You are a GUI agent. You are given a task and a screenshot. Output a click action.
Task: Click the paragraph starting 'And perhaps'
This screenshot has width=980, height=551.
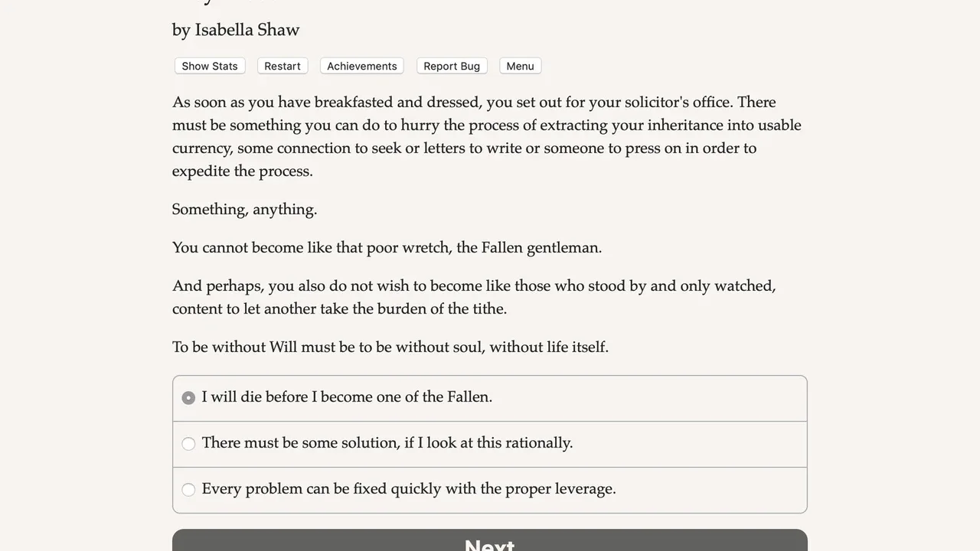tap(474, 297)
